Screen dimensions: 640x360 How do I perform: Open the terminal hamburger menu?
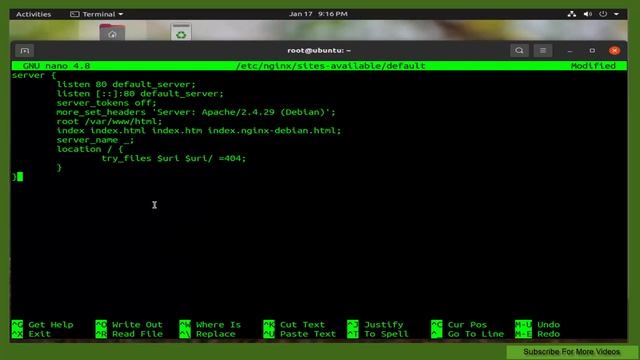click(542, 51)
